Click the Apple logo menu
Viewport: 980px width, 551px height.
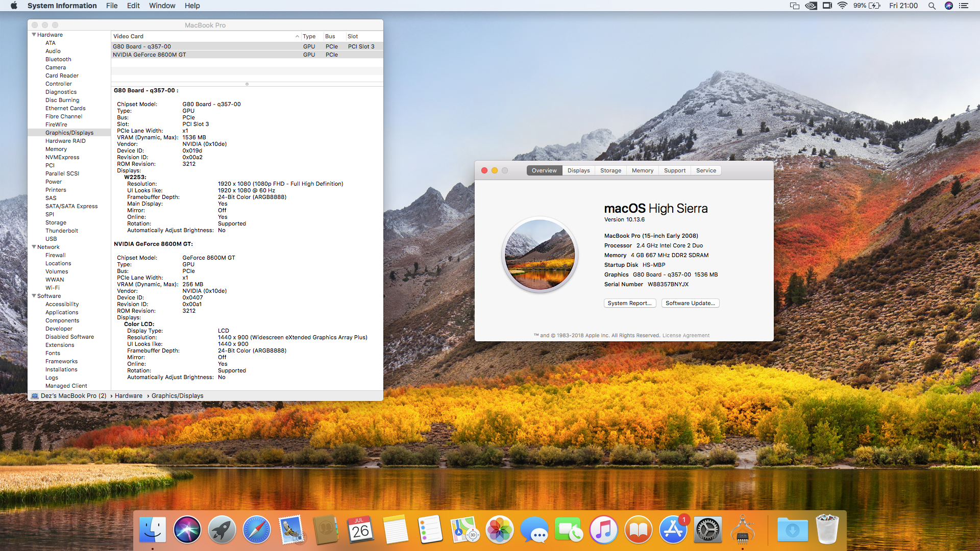14,6
